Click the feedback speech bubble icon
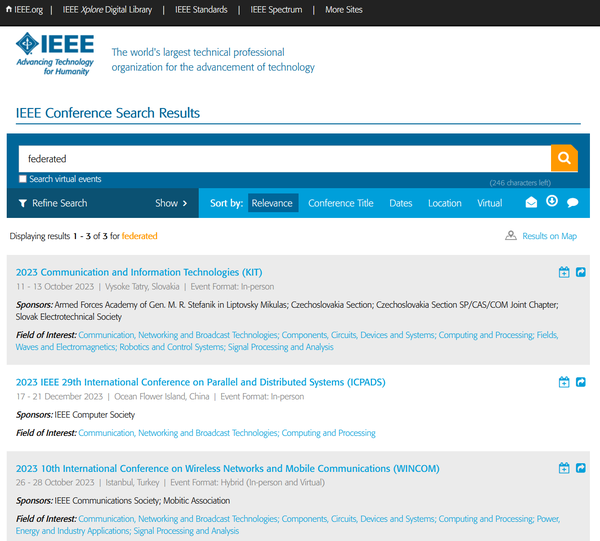Image resolution: width=600 pixels, height=541 pixels. [x=572, y=202]
